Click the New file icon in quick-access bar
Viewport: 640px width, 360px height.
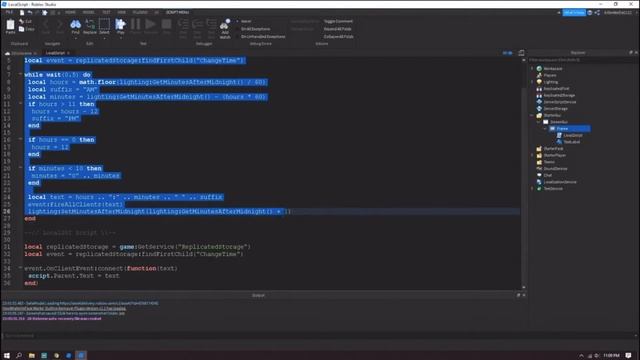pyautogui.click(x=22, y=13)
